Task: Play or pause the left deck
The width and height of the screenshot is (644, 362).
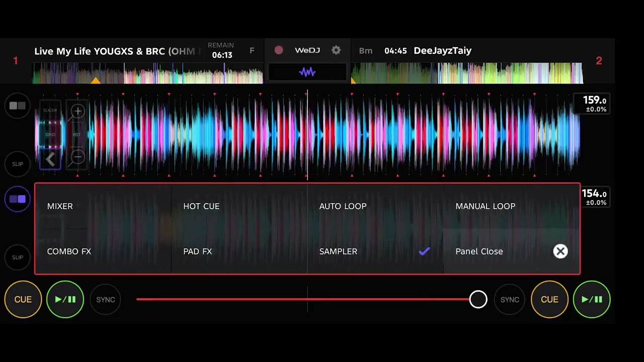Action: [x=65, y=300]
